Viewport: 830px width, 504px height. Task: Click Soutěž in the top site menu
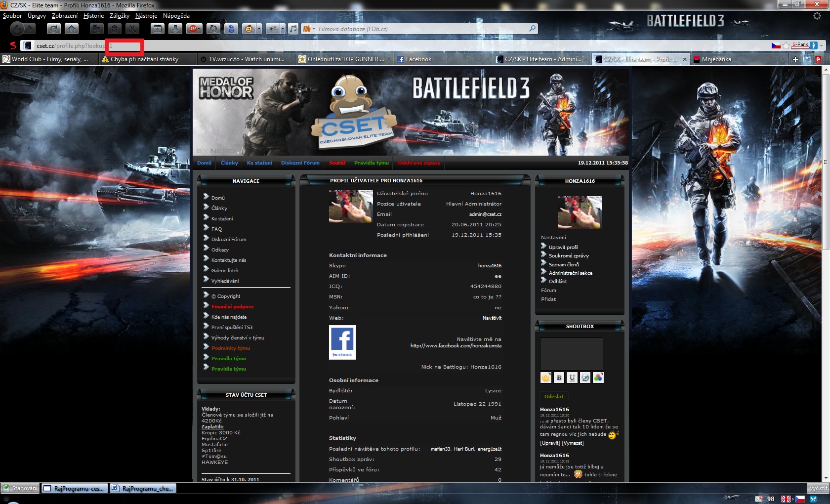tap(337, 163)
